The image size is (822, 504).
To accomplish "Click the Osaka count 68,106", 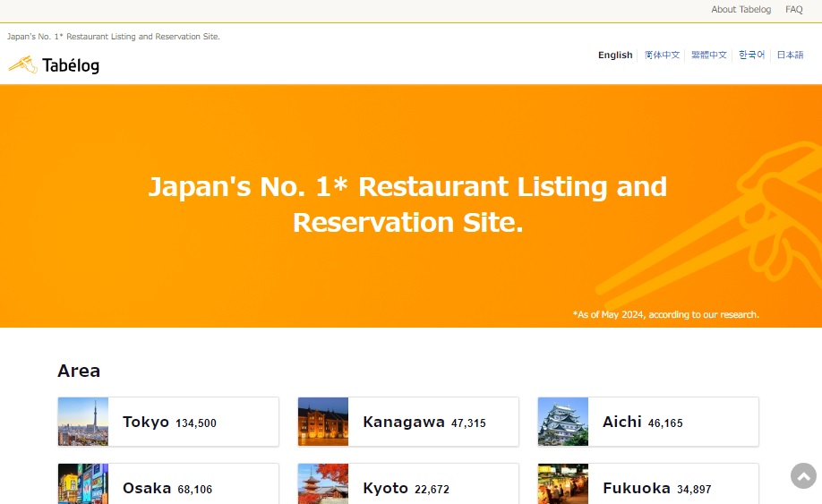I will click(x=195, y=490).
